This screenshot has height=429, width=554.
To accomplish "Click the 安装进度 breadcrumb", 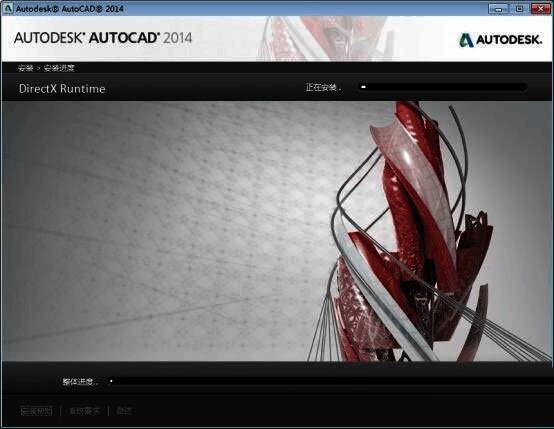I will coord(59,68).
